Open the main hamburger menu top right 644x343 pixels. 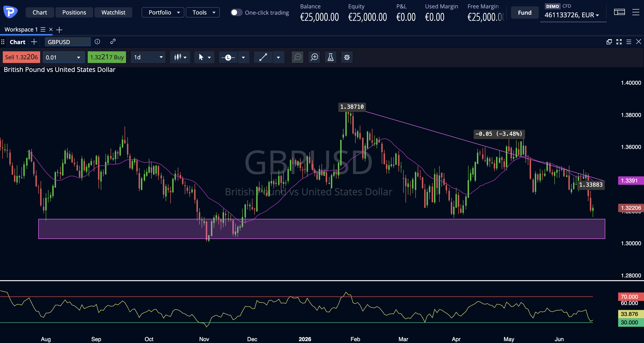click(x=636, y=12)
